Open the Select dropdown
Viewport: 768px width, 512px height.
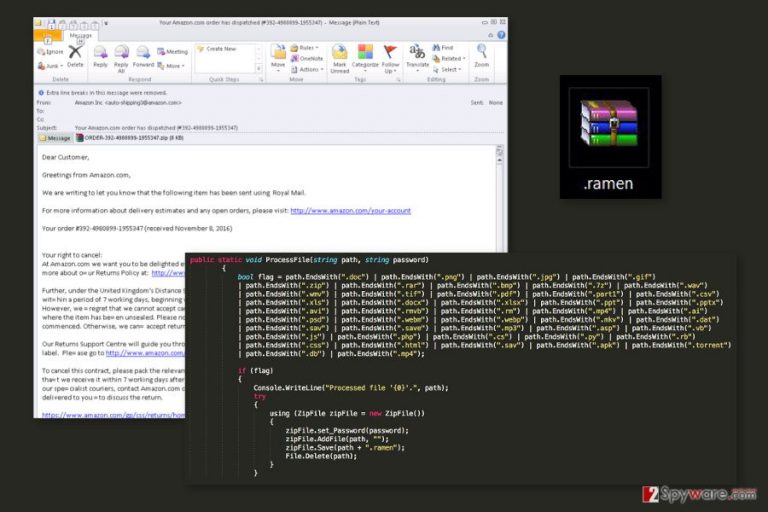pyautogui.click(x=447, y=70)
